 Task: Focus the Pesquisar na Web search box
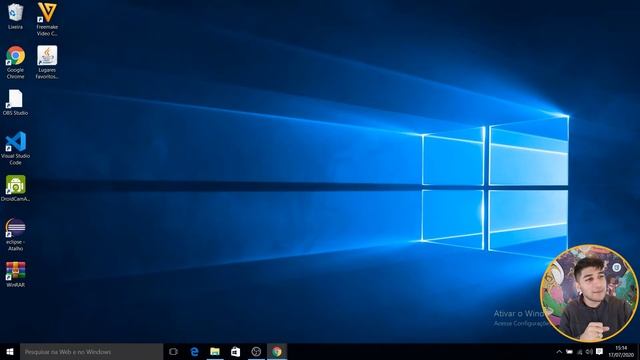91,352
